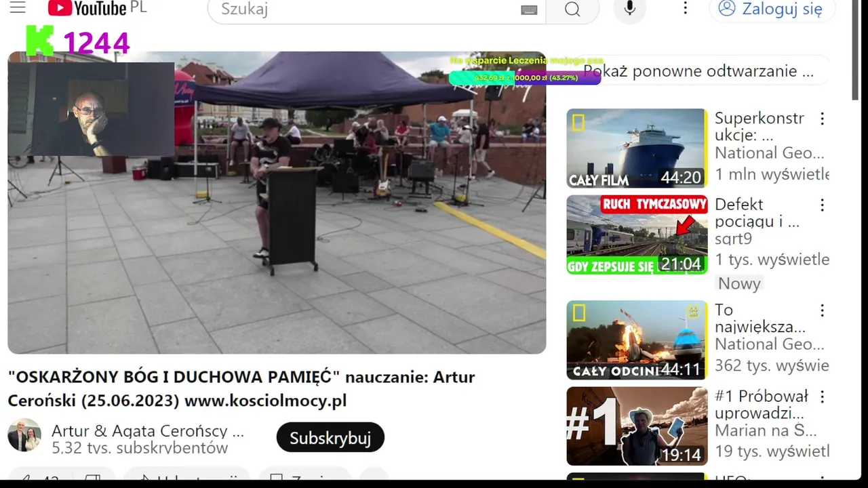Open options menu for Defekt pociągu video
The height and width of the screenshot is (488, 868).
tap(822, 205)
